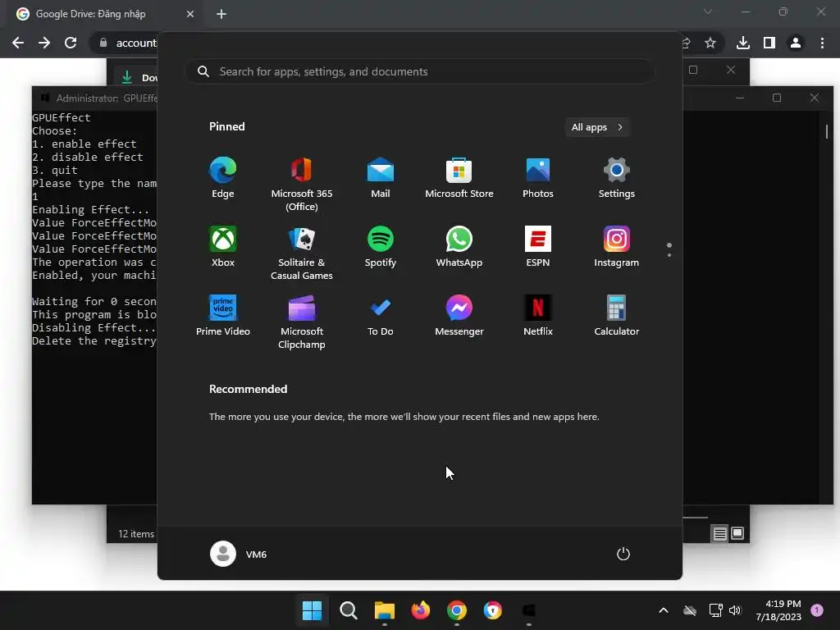Go back in Chrome
Screen dimensions: 840x630
pos(18,43)
